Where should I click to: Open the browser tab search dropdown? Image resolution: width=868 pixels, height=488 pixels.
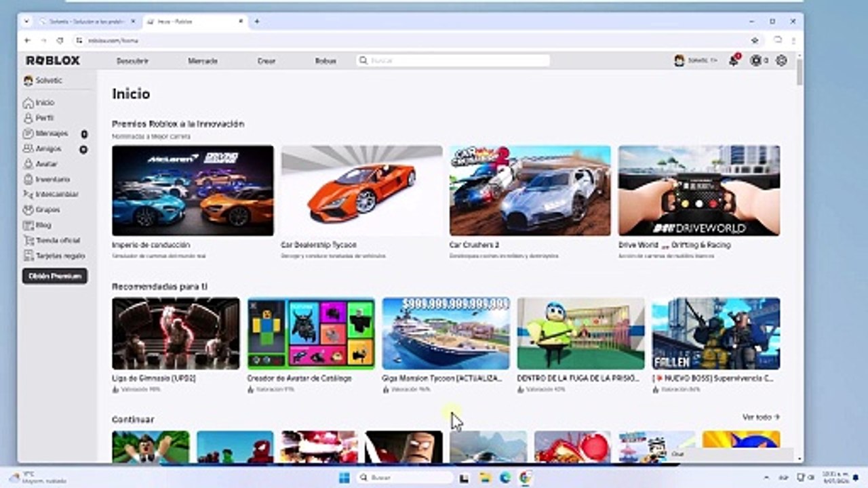click(26, 22)
